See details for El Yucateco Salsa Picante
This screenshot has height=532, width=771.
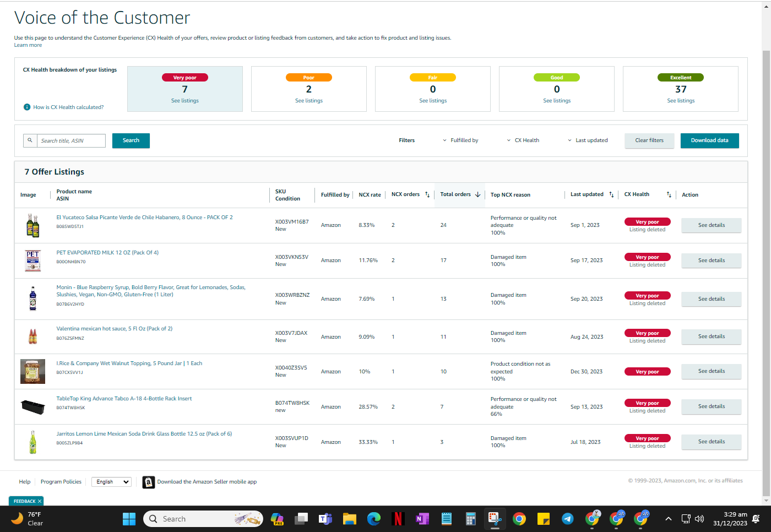(712, 225)
